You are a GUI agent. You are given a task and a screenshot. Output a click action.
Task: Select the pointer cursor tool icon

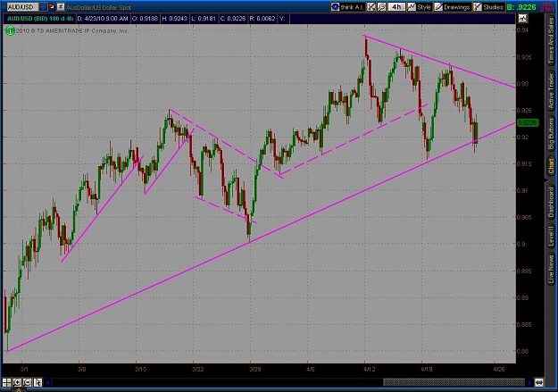click(x=37, y=382)
